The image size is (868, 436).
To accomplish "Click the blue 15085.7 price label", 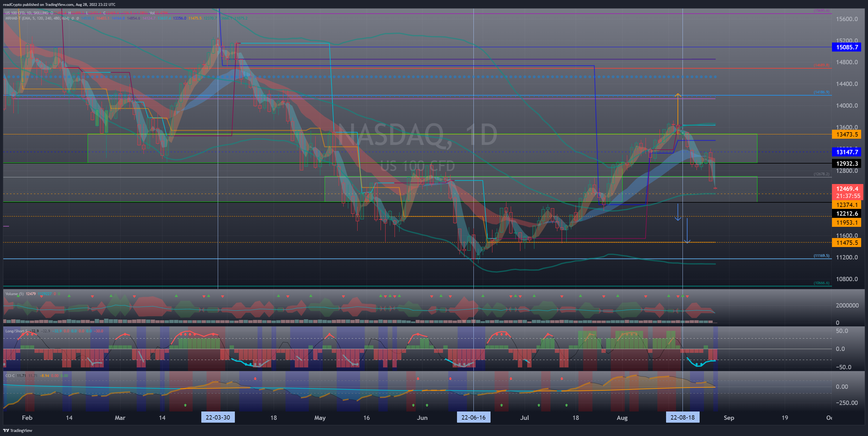I will pos(847,47).
